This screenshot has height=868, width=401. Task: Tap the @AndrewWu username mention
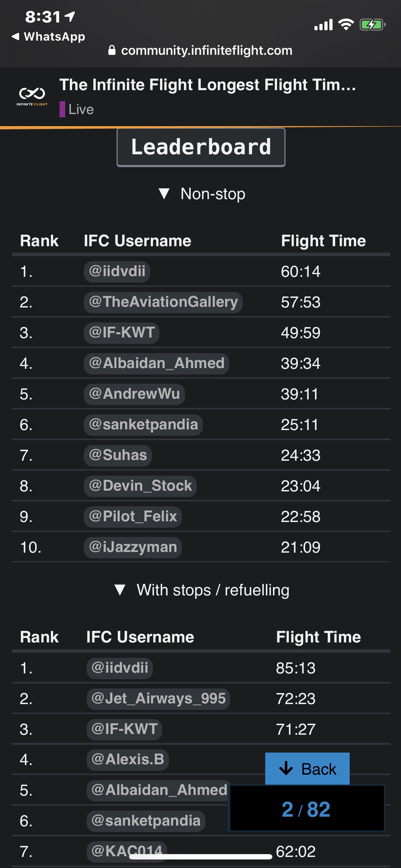point(134,394)
